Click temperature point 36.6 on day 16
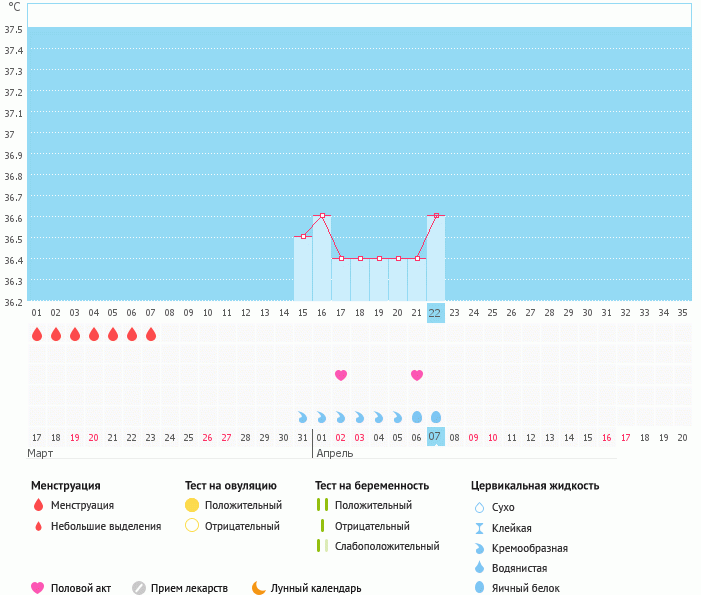 (x=322, y=215)
